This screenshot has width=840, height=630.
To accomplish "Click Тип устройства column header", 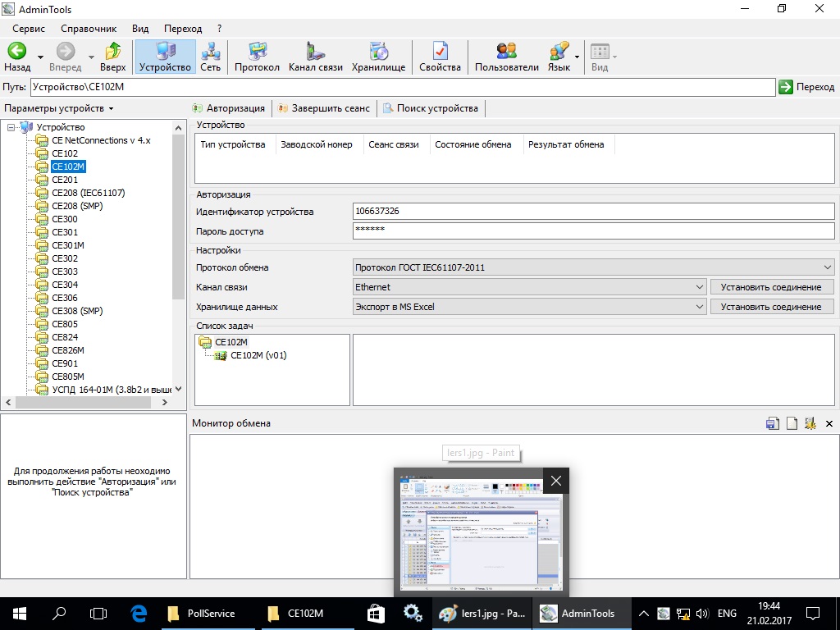I will (x=233, y=144).
